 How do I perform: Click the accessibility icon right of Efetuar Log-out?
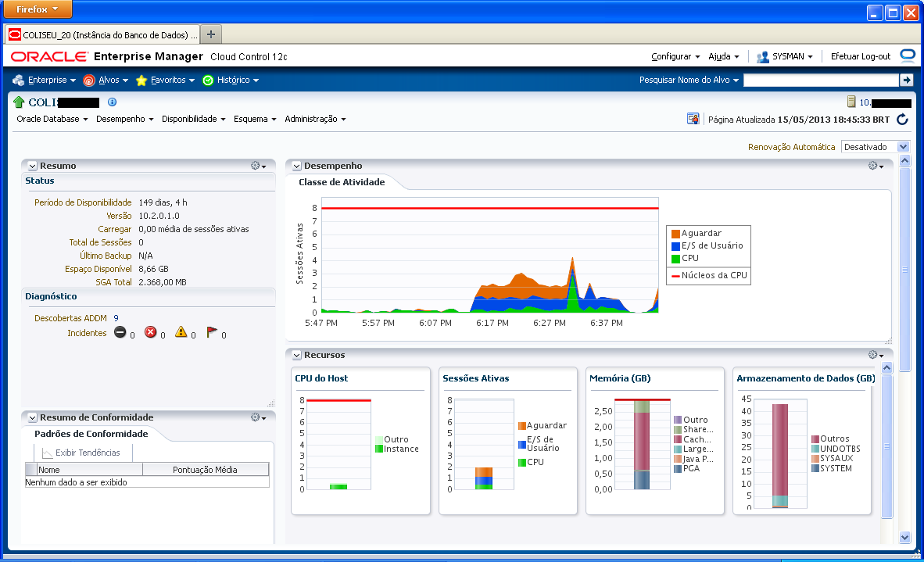908,56
